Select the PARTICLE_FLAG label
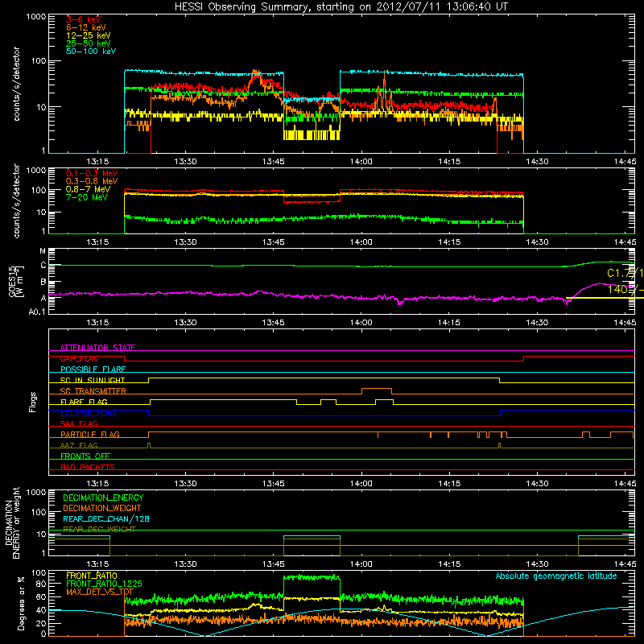The width and height of the screenshot is (644, 644). (x=90, y=435)
